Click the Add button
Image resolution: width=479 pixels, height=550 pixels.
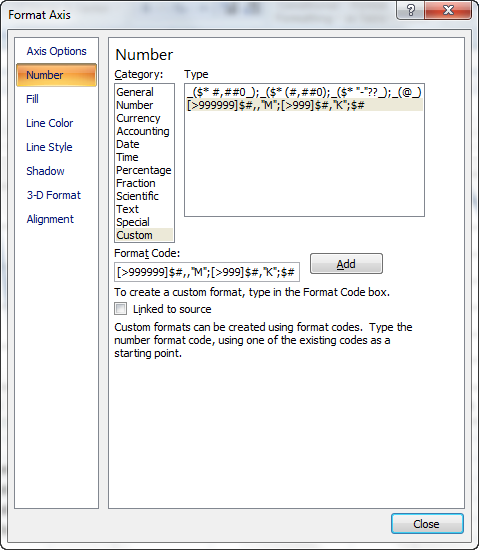point(346,264)
